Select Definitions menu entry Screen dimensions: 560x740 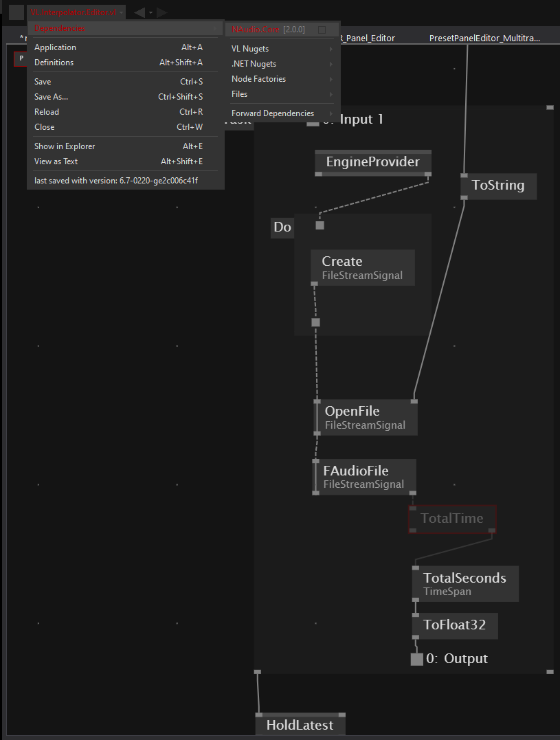126,63
